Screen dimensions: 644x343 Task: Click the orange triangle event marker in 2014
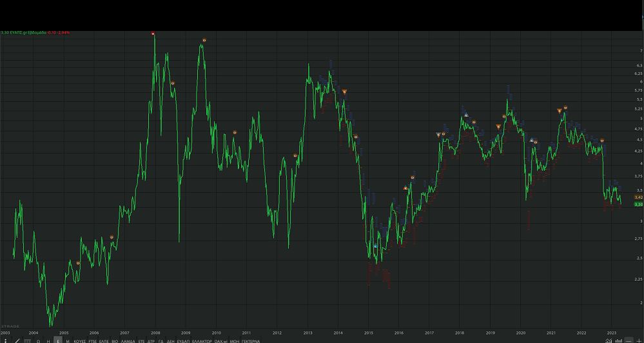345,92
